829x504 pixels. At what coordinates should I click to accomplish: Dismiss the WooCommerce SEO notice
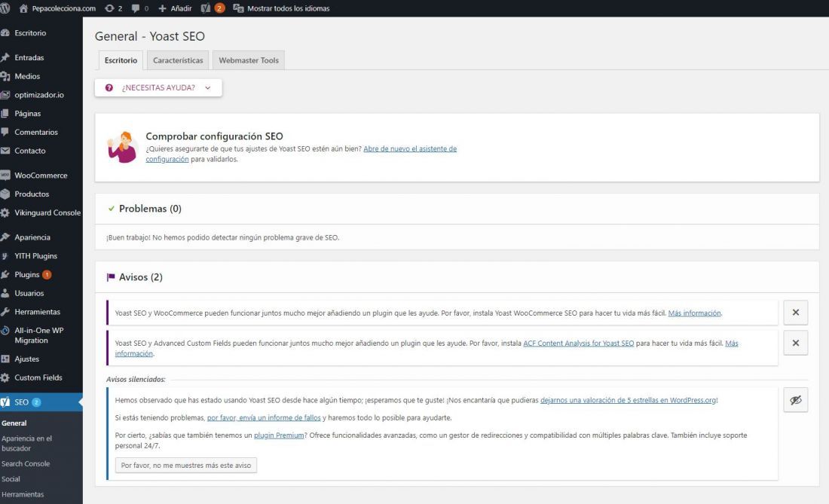(x=796, y=313)
